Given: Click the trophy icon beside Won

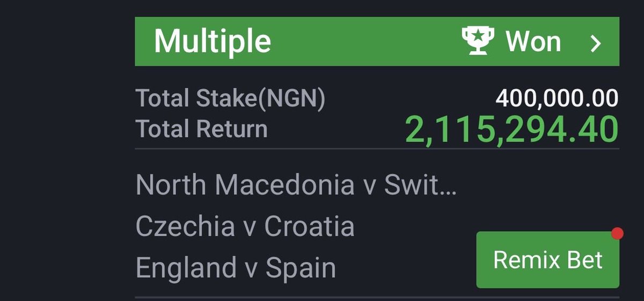Looking at the screenshot, I should 478,41.
